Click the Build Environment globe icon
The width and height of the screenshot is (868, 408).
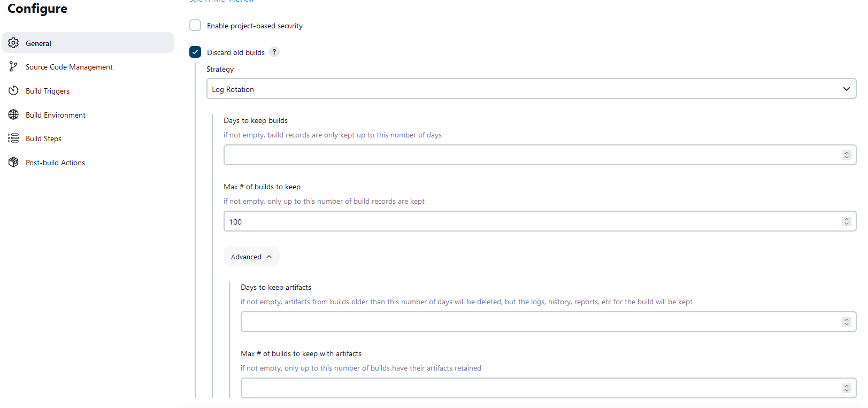(13, 115)
